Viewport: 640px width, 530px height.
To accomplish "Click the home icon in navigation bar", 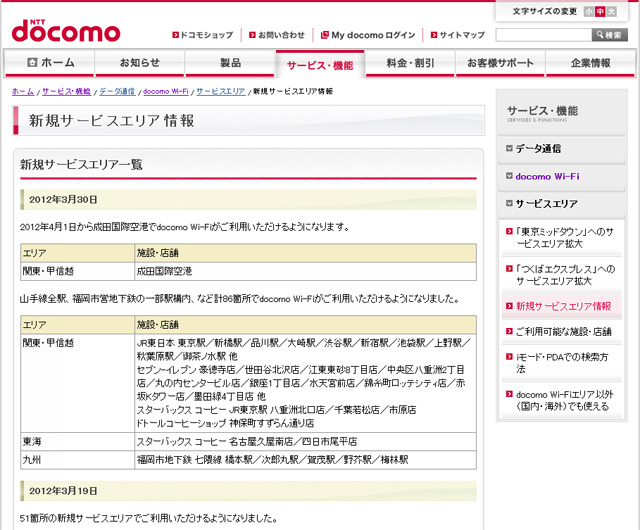I will pos(32,62).
